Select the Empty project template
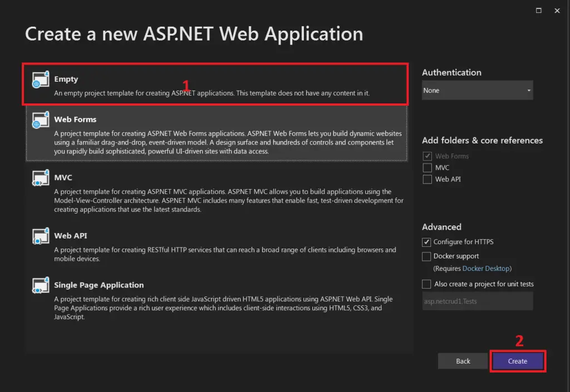The height and width of the screenshot is (392, 570). [215, 85]
